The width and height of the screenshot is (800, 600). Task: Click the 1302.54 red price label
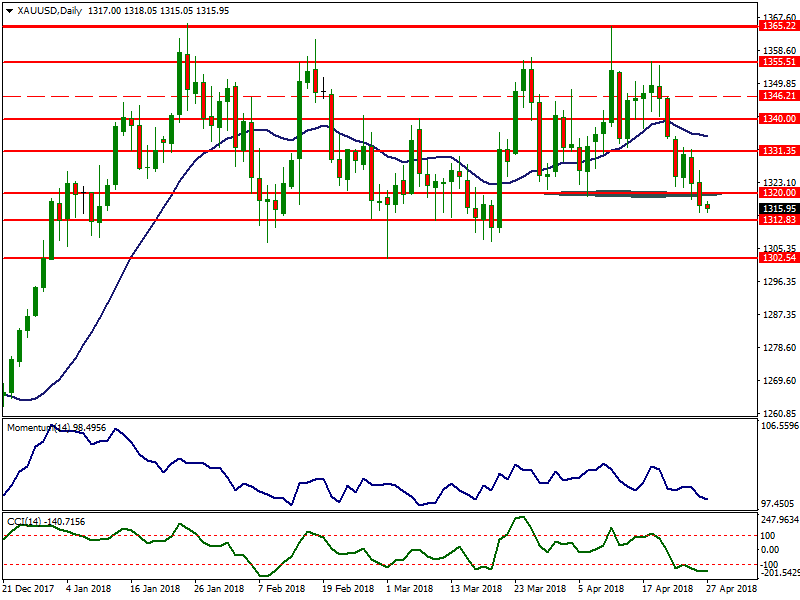tap(778, 257)
